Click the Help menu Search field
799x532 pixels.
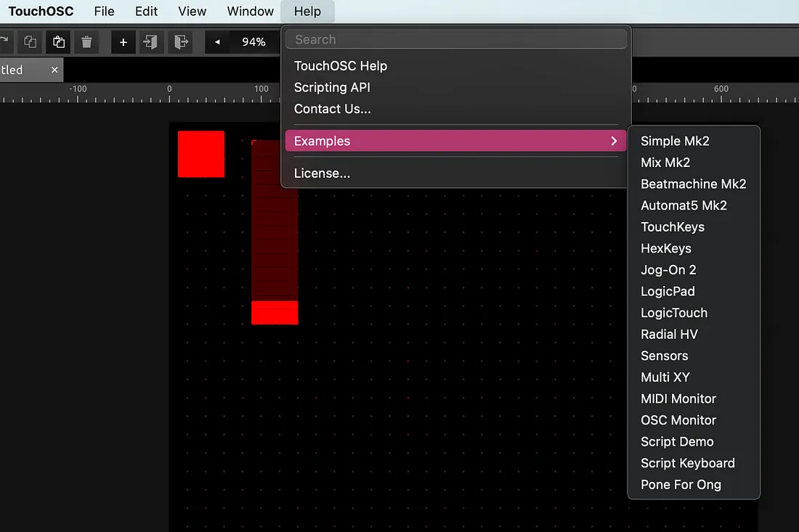click(456, 39)
